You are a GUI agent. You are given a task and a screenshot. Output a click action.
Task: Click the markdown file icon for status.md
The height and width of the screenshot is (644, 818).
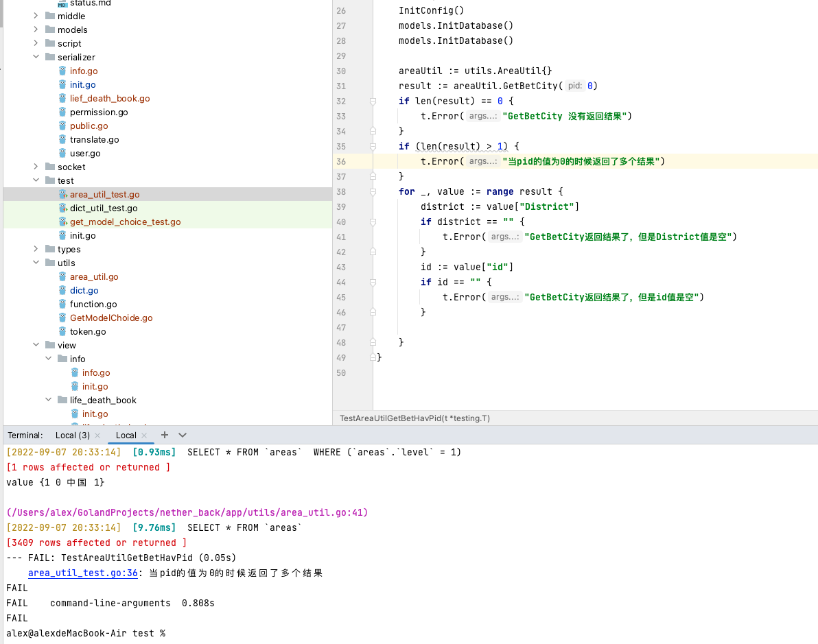pyautogui.click(x=62, y=3)
